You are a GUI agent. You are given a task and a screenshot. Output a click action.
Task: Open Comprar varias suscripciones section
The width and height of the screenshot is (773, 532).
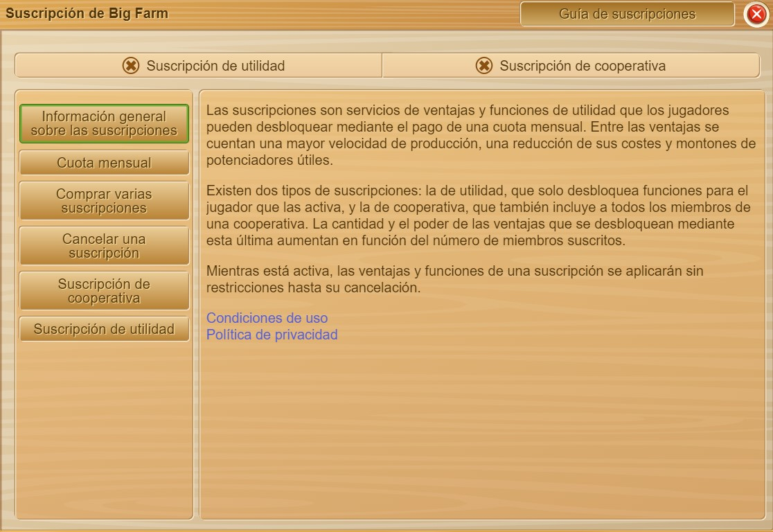(104, 201)
